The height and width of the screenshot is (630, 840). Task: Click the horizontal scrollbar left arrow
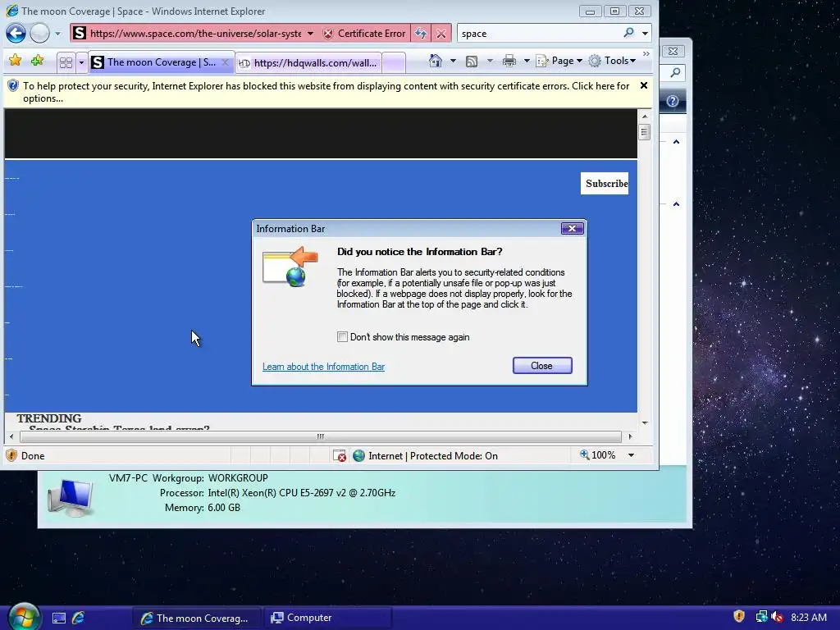(11, 436)
